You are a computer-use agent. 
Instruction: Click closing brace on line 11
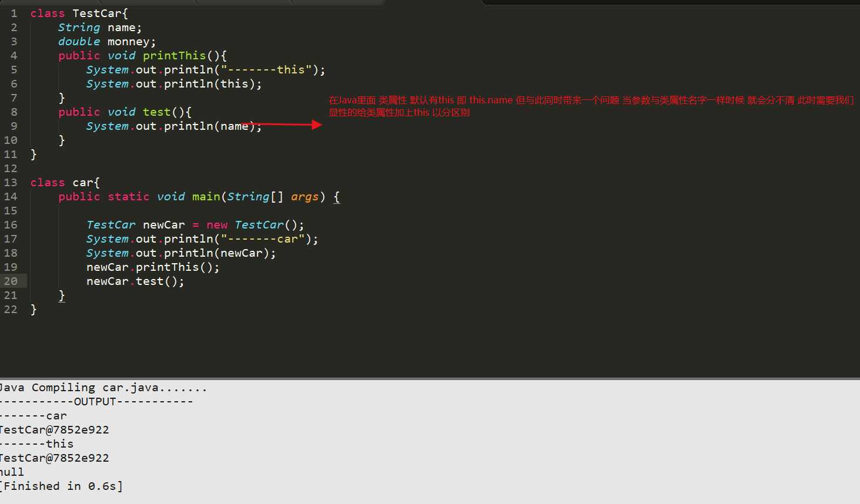click(x=34, y=154)
